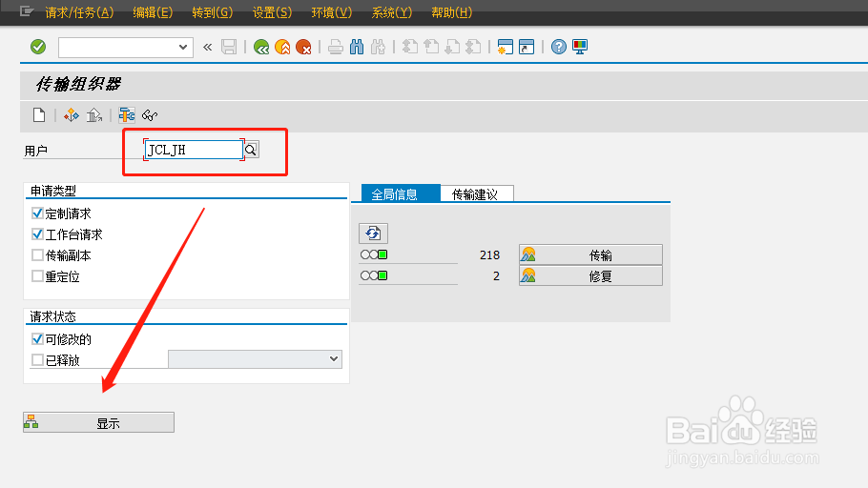Click the transport tools diamond icon
868x488 pixels.
pos(72,115)
